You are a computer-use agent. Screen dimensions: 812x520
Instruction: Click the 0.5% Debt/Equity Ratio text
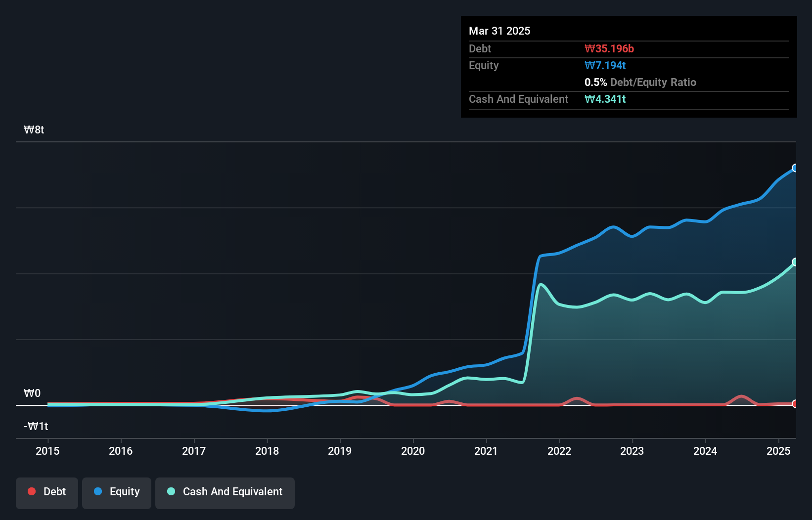click(x=640, y=82)
